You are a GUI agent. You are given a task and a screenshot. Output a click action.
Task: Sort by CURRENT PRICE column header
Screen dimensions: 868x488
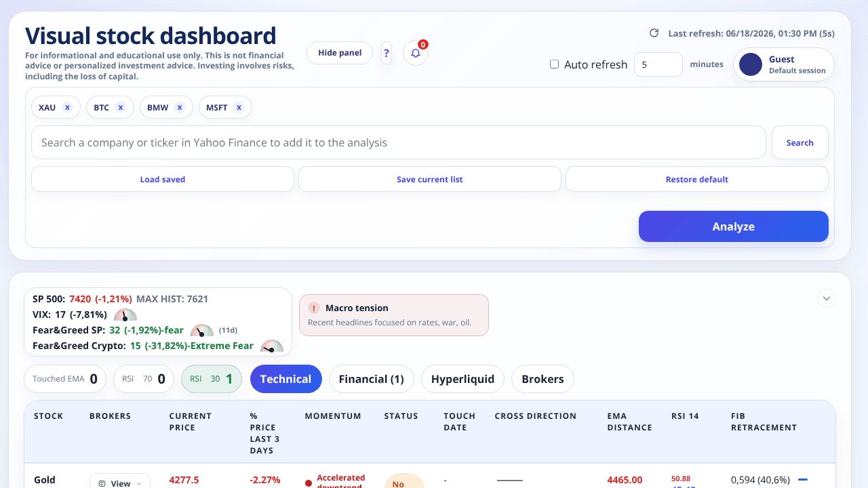tap(191, 422)
